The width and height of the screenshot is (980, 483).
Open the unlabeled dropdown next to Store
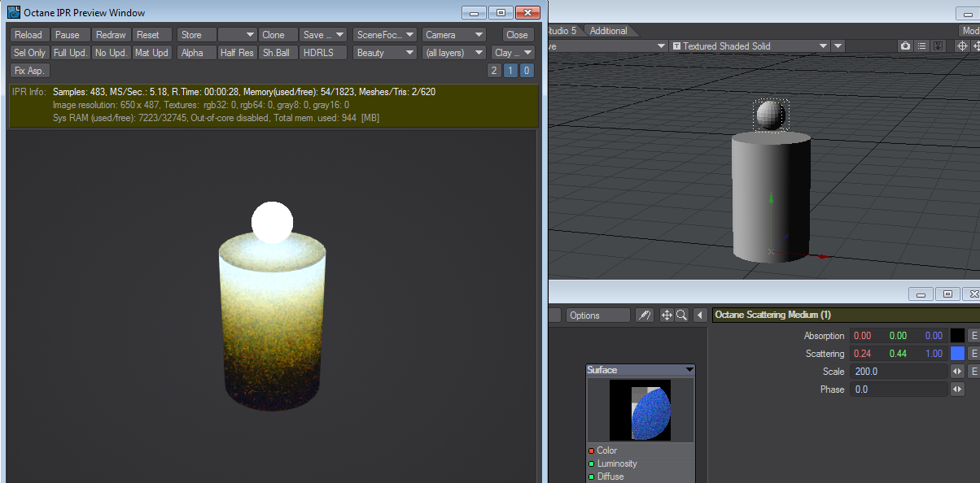point(237,35)
